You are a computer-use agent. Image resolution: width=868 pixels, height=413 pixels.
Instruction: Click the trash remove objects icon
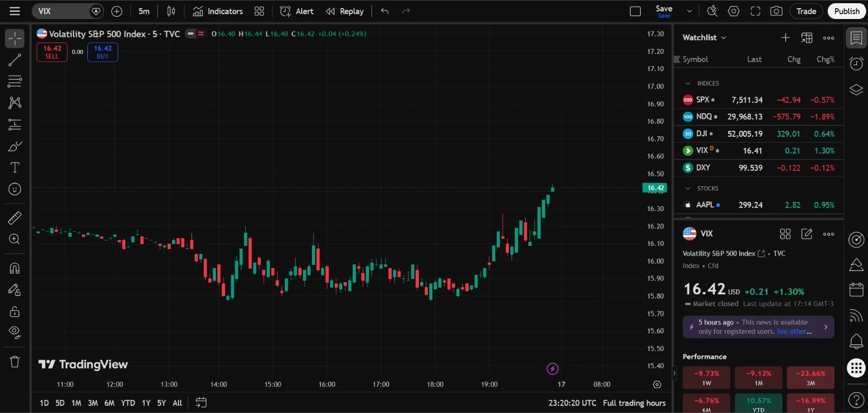click(15, 361)
